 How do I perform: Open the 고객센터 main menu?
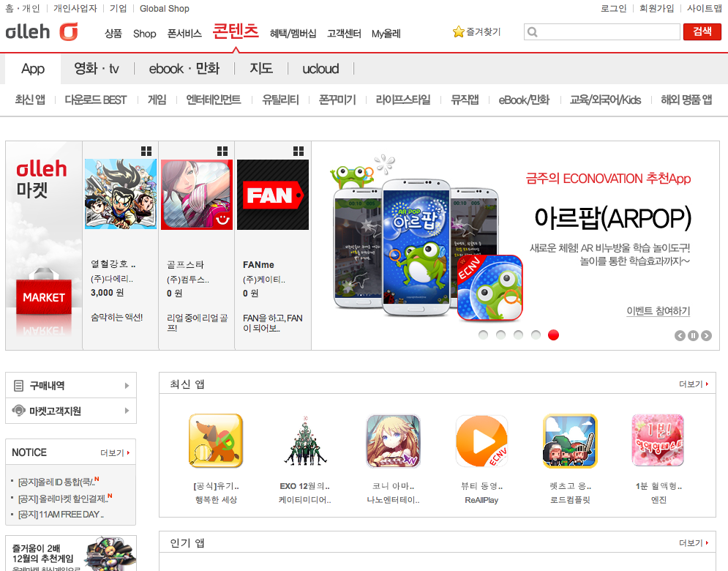344,34
